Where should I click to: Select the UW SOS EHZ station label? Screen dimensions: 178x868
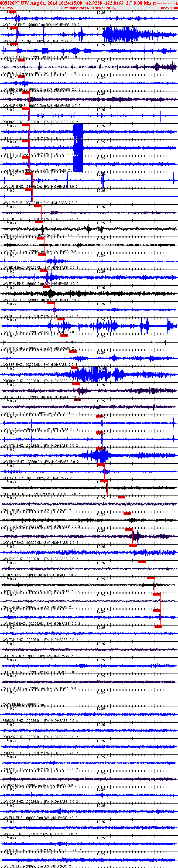point(40,316)
